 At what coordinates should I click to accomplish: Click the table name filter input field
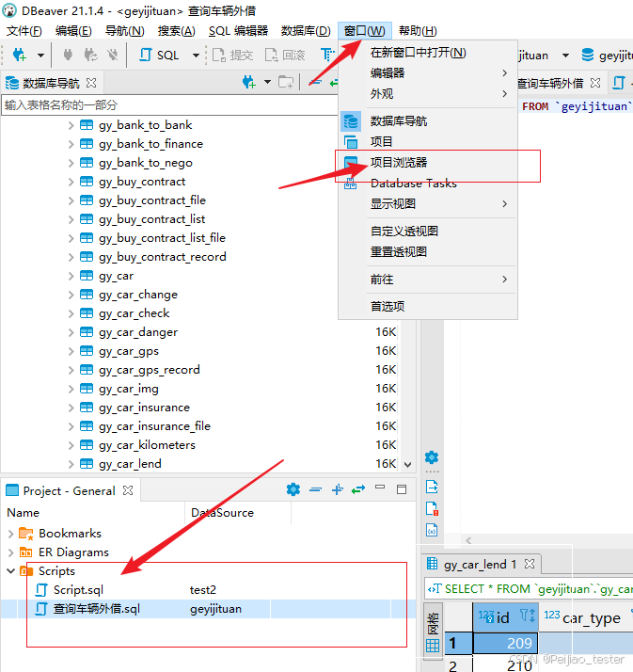[170, 105]
